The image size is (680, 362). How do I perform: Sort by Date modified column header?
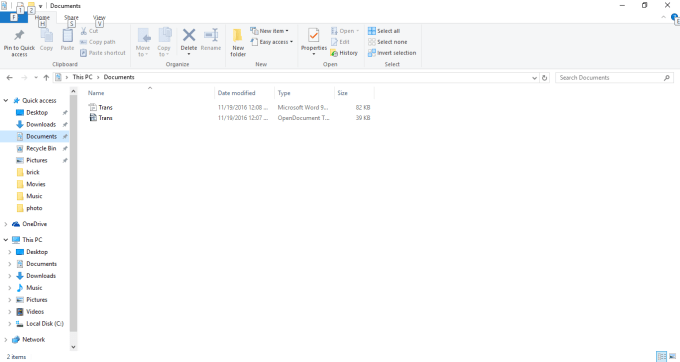pos(236,93)
